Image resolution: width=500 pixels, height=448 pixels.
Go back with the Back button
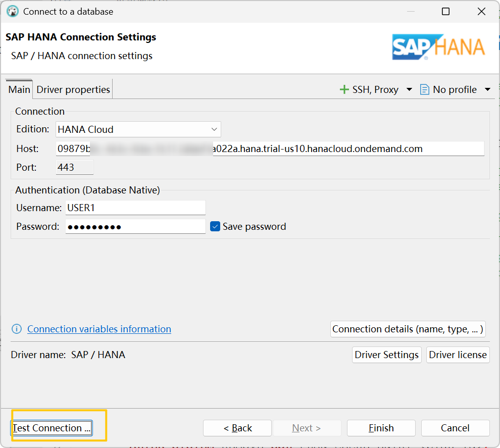[237, 428]
